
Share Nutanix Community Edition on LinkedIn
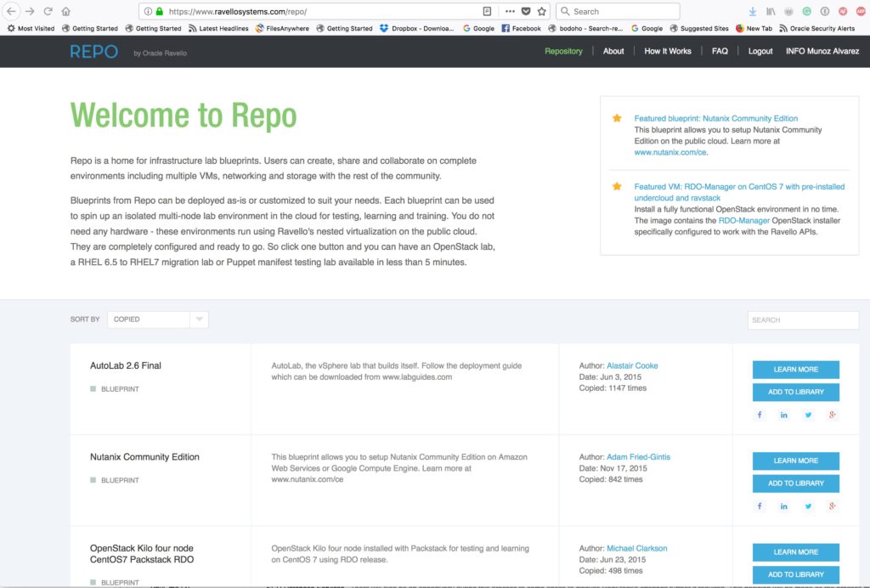(783, 506)
